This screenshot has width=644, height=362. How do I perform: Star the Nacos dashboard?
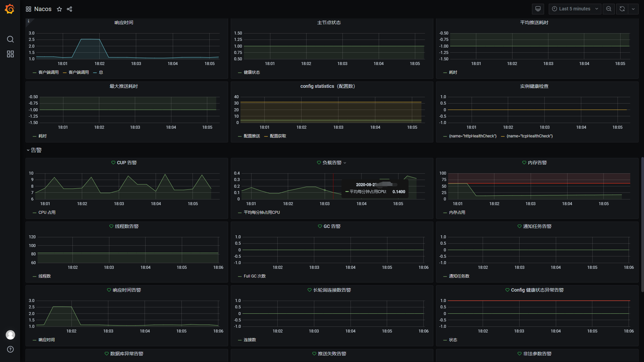[59, 9]
